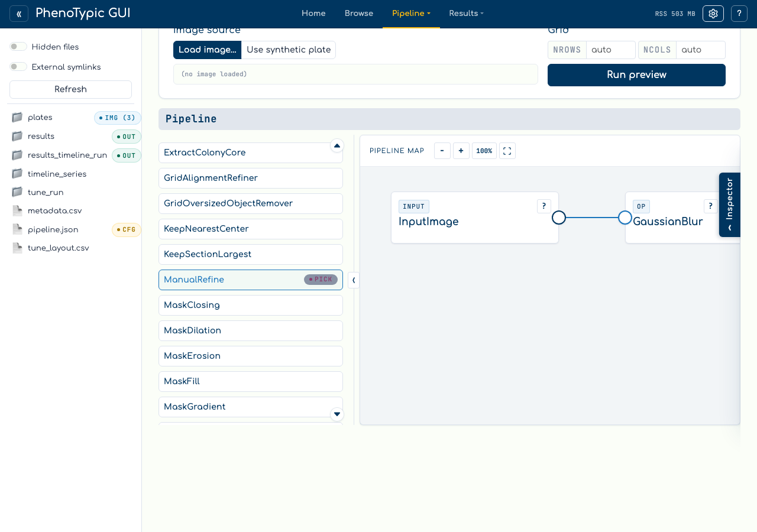The width and height of the screenshot is (757, 532).
Task: Open help for the InputImage node
Action: point(544,206)
